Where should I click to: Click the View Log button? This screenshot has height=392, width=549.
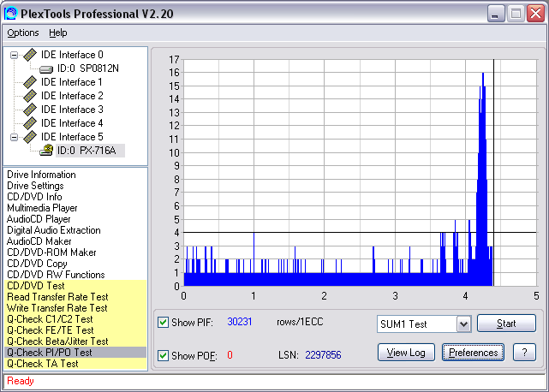click(x=406, y=353)
